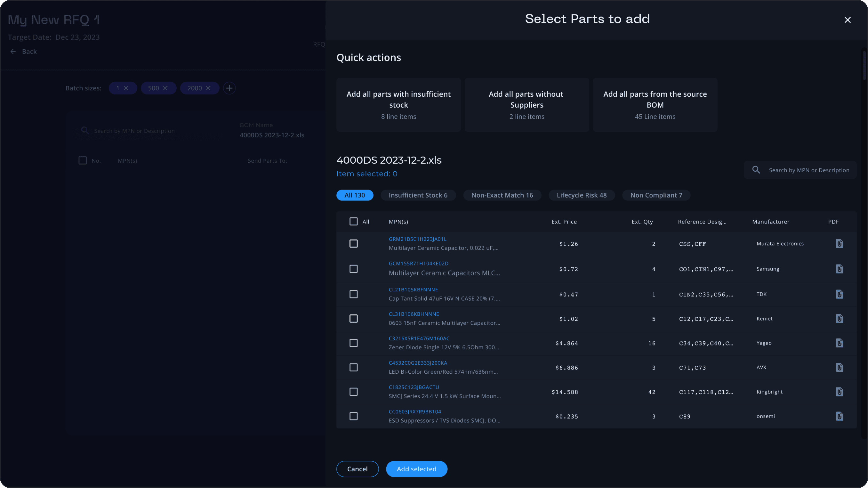Focus the parts panel MPN search field
The height and width of the screenshot is (488, 868).
pos(800,170)
